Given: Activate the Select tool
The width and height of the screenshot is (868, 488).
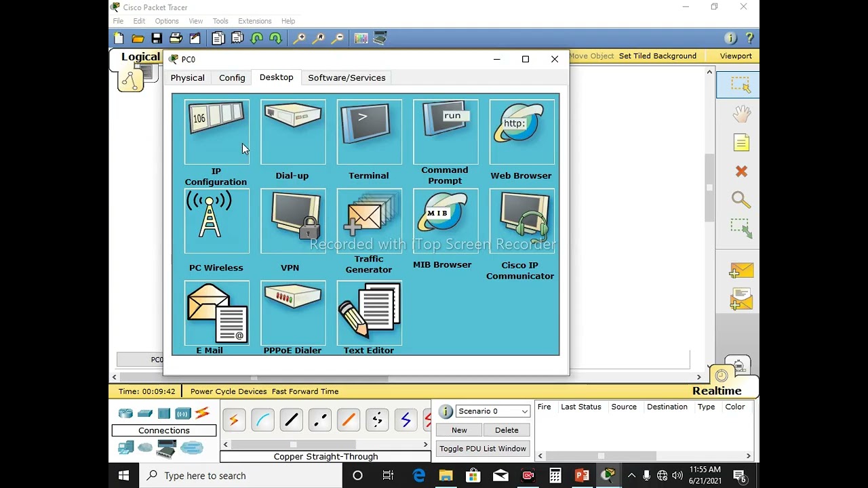Looking at the screenshot, I should coord(741,85).
